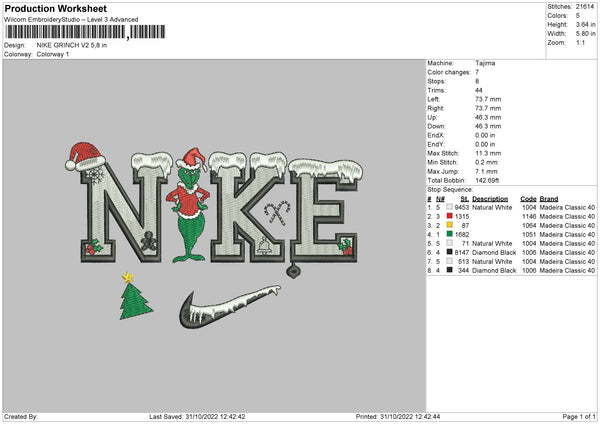
Task: Click the Stitches value "21614"
Action: (585, 7)
